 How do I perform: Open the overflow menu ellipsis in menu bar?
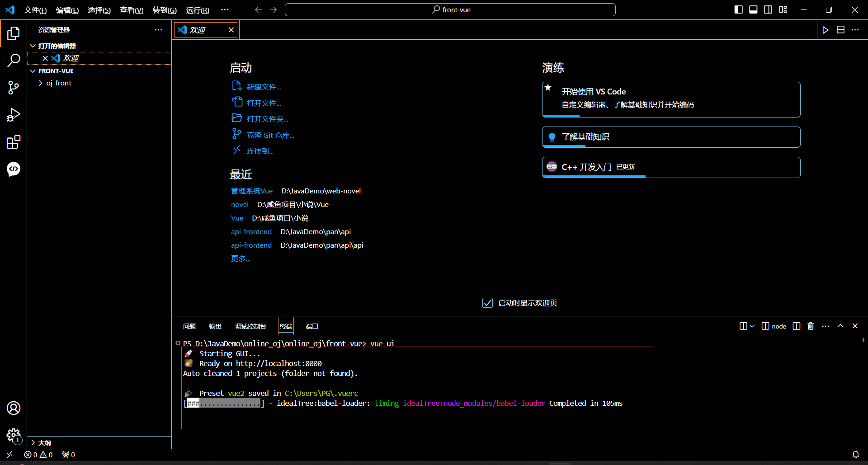coord(225,9)
